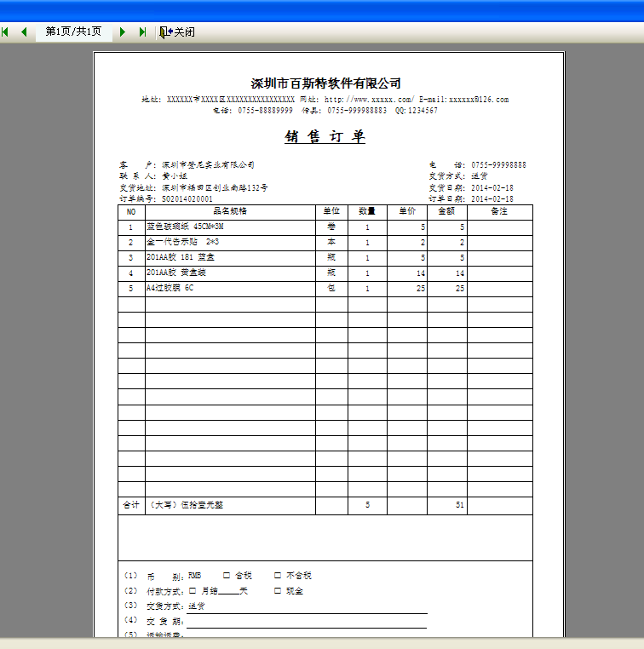
Task: Select the 金额 column header
Action: [446, 211]
